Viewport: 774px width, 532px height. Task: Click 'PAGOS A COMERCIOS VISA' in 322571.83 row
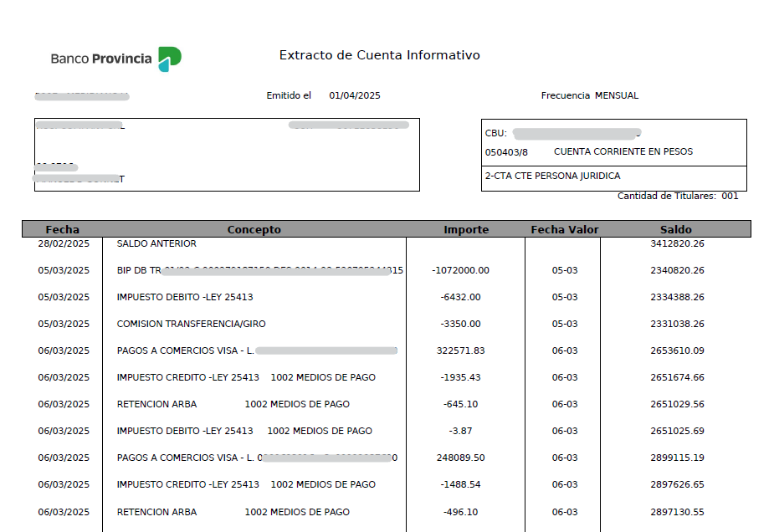coord(177,350)
